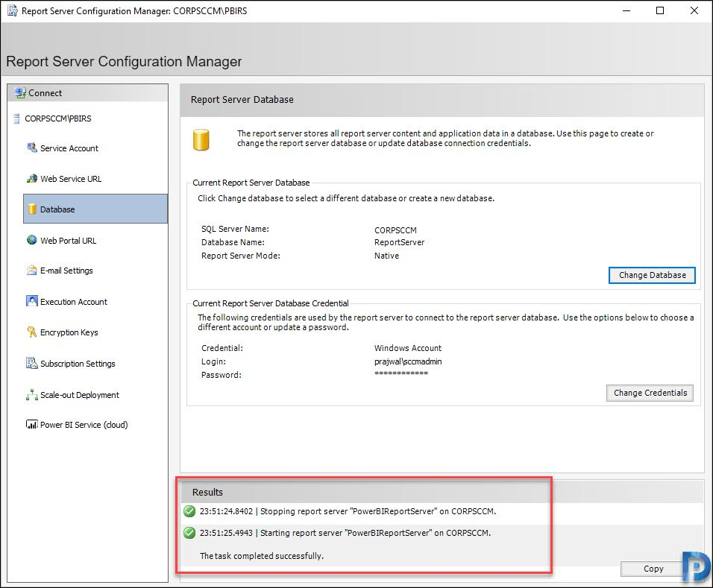Open the Power BI Service (cloud) page
This screenshot has width=713, height=588.
84,424
